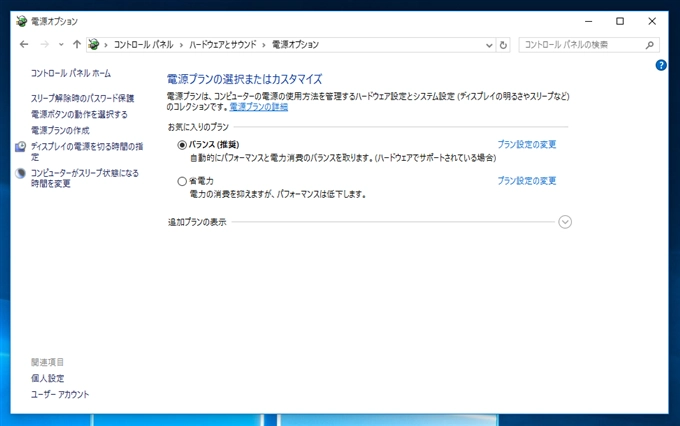Select the バランス (推奨) radio button

(x=182, y=145)
